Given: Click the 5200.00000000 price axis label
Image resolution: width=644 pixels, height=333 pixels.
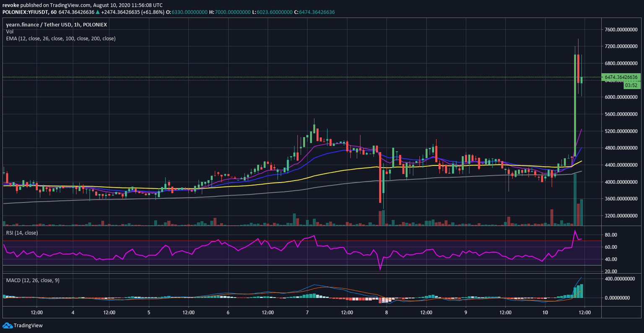Looking at the screenshot, I should (x=621, y=132).
